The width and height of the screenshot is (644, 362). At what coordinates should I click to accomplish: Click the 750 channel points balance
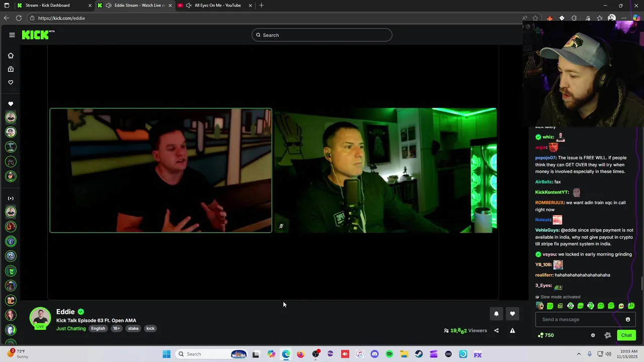pos(546,335)
